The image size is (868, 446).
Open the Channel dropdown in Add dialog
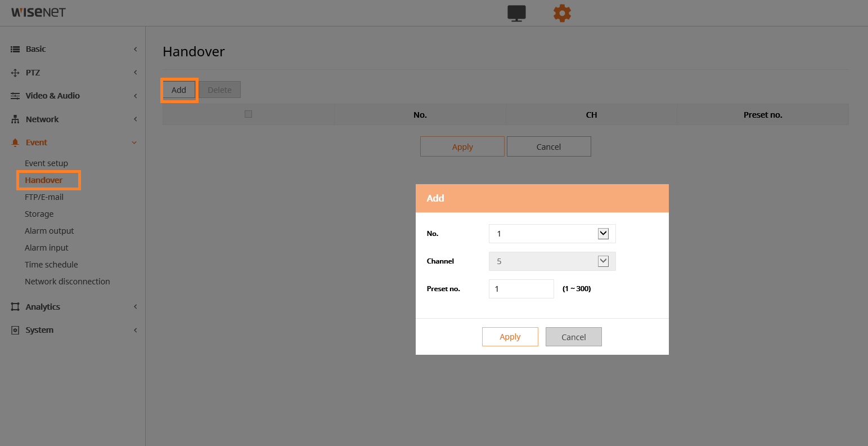pos(552,261)
